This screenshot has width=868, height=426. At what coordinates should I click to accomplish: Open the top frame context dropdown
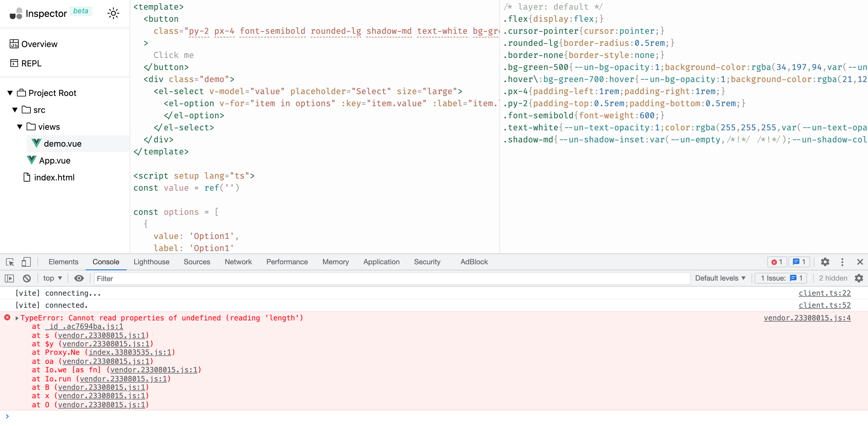(52, 278)
